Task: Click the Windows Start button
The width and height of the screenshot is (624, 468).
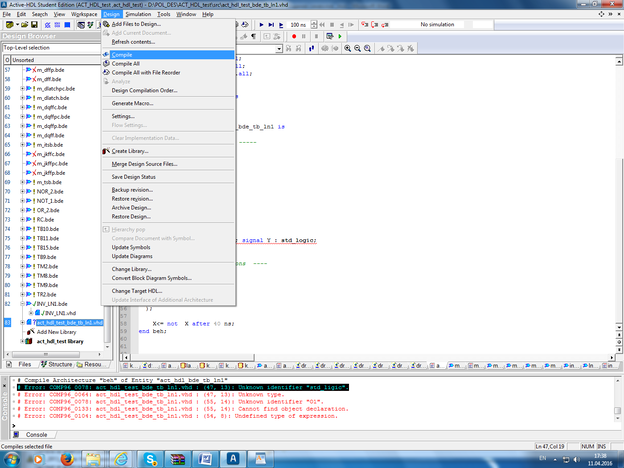Action: click(x=14, y=456)
